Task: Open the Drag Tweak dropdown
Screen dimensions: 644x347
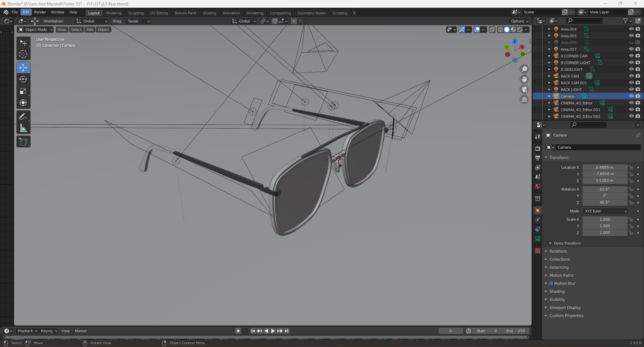Action: tap(138, 21)
